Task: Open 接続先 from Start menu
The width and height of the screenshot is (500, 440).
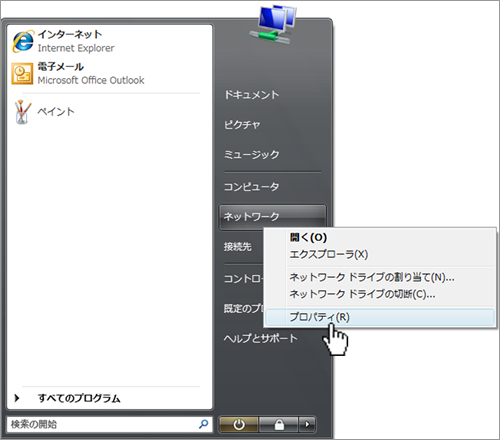Action: coord(238,247)
